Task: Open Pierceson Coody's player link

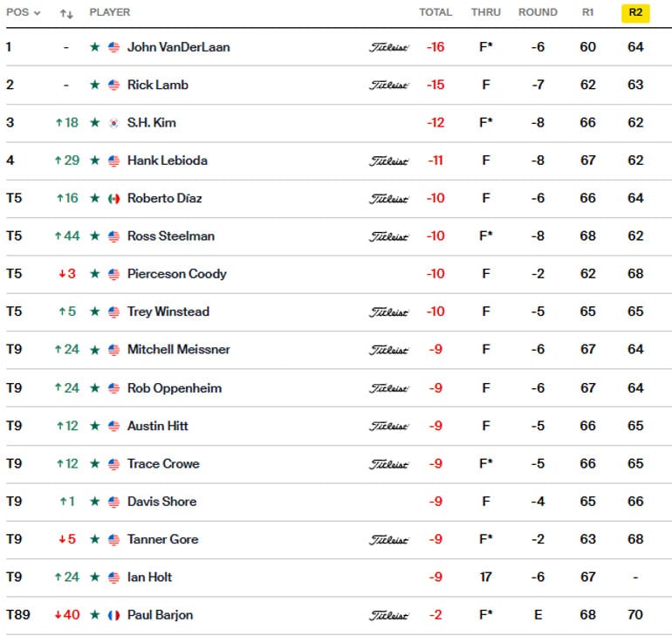Action: coord(177,274)
